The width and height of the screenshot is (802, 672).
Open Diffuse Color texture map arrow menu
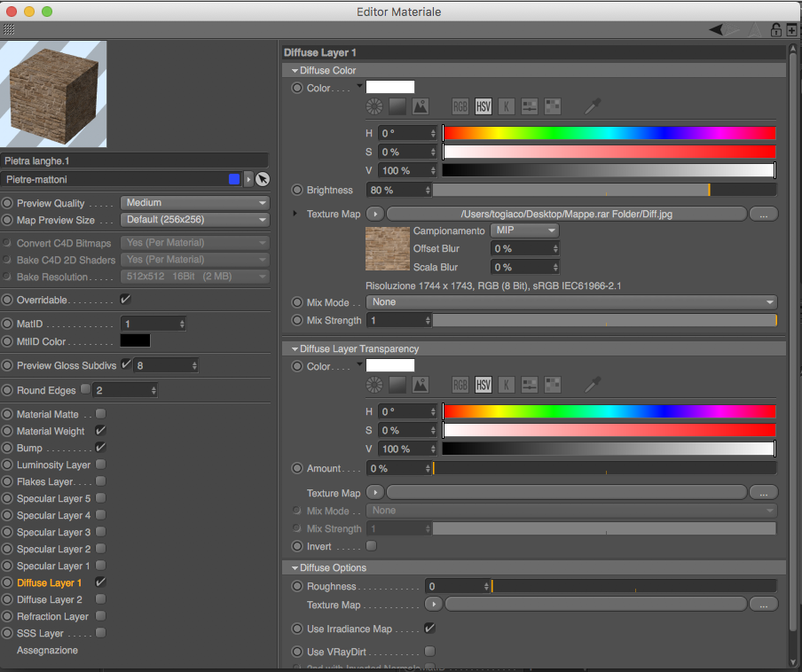click(375, 214)
